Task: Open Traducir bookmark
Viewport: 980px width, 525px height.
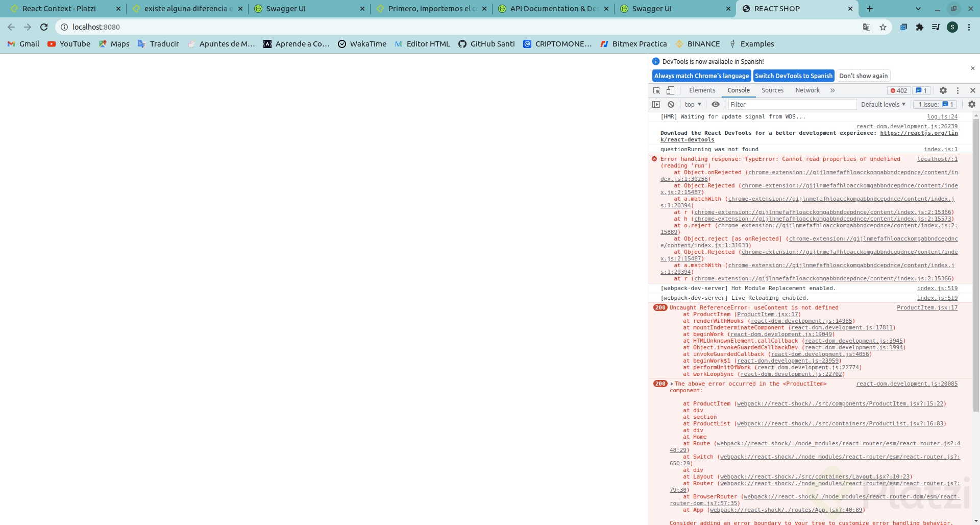Action: [x=158, y=44]
